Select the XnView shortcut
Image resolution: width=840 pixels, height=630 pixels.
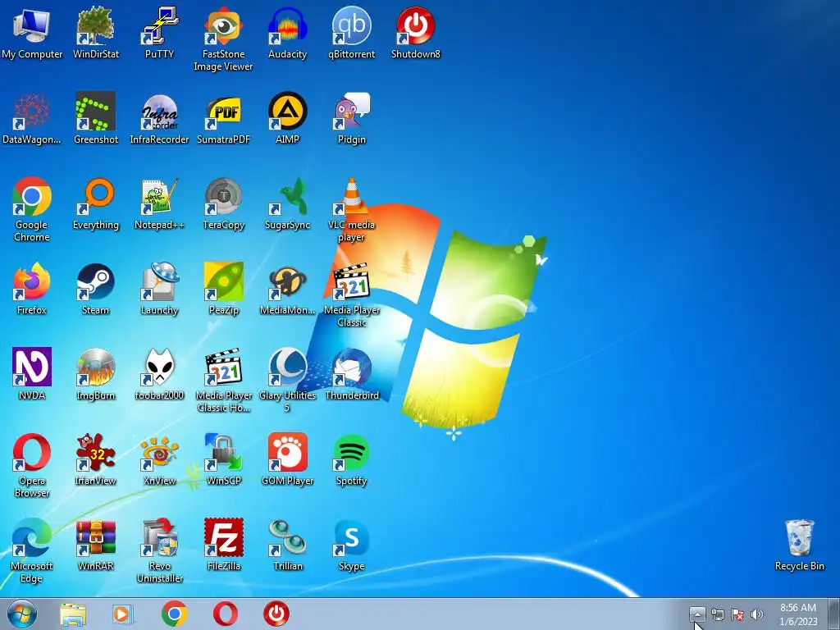(159, 459)
